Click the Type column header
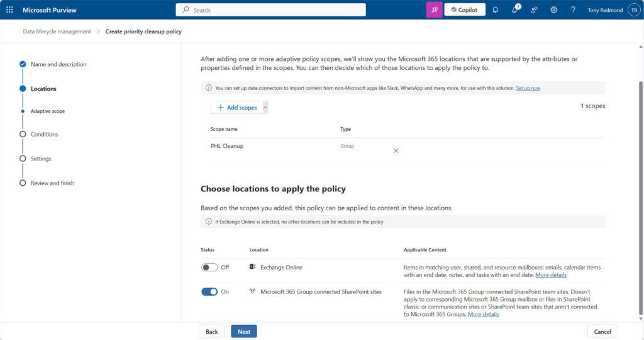 tap(345, 129)
